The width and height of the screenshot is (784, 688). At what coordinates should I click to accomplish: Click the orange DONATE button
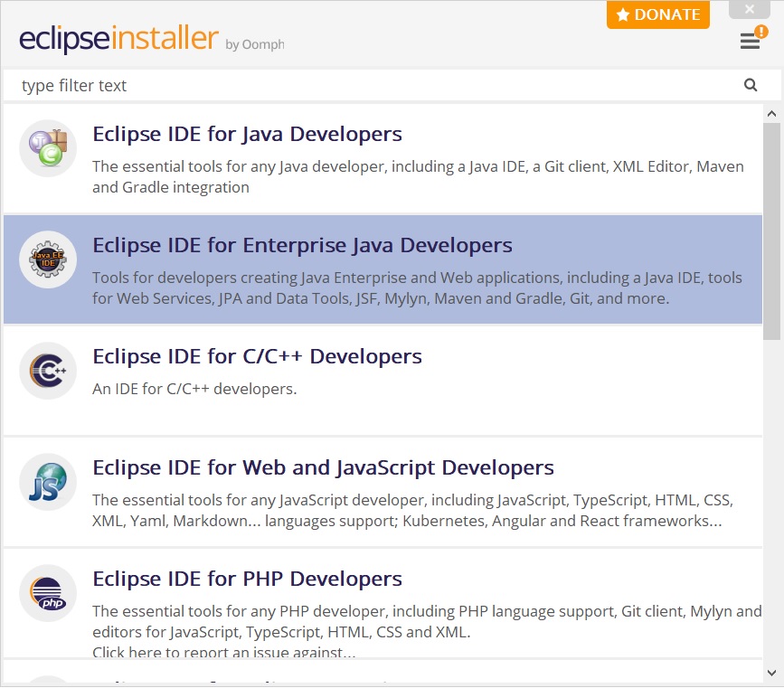[x=658, y=14]
